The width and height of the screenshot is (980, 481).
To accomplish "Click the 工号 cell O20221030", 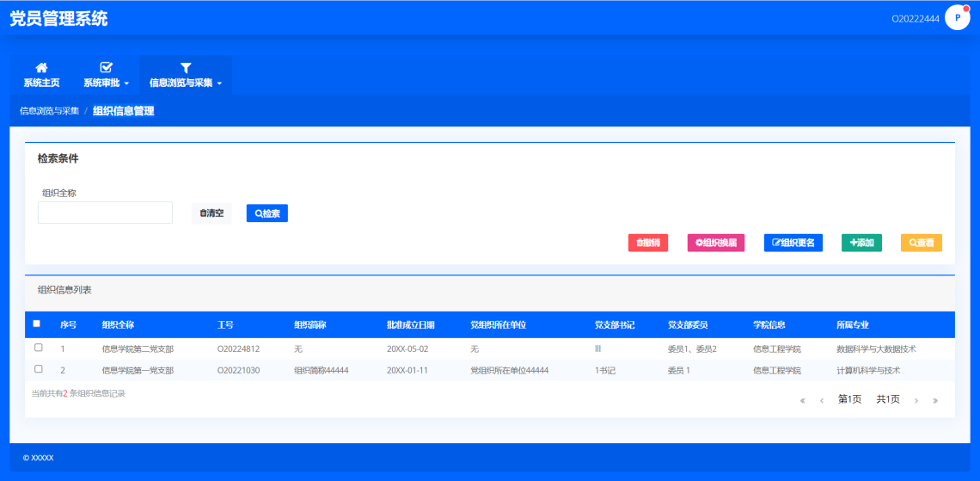I will pos(239,370).
